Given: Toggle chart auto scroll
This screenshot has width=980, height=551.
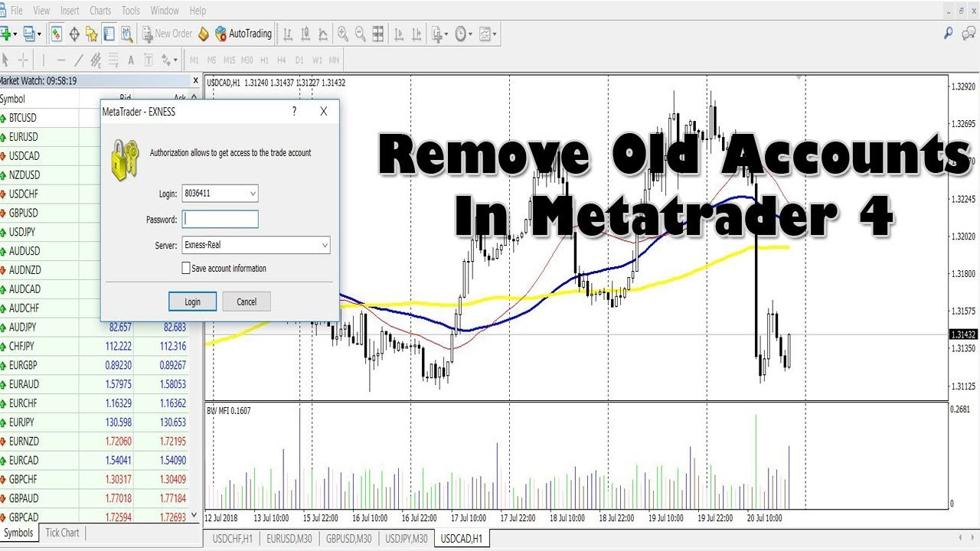Looking at the screenshot, I should 399,34.
